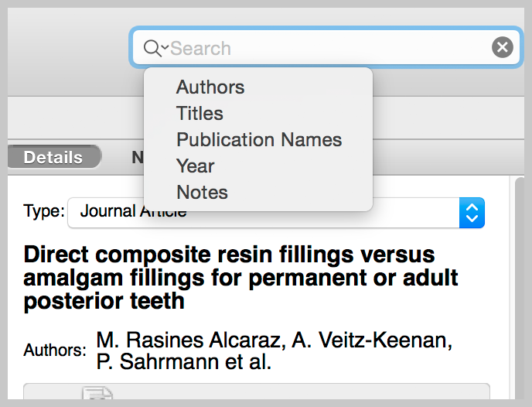Click the document file icon at bottom

97,393
